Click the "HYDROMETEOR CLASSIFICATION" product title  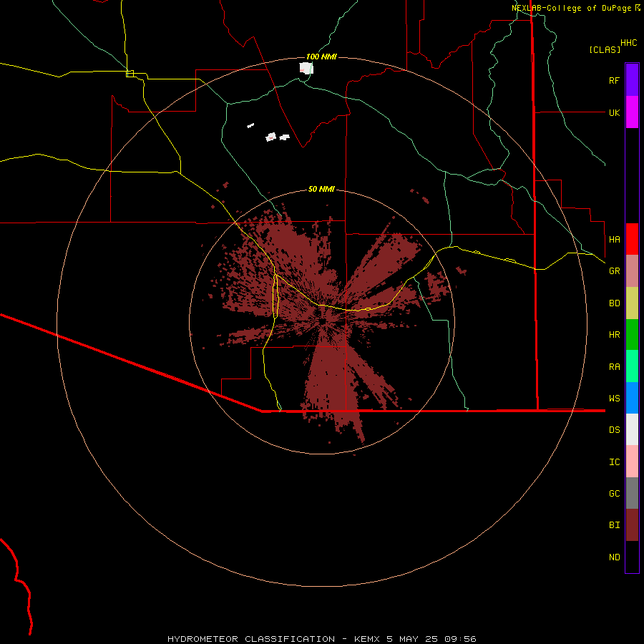251,639
